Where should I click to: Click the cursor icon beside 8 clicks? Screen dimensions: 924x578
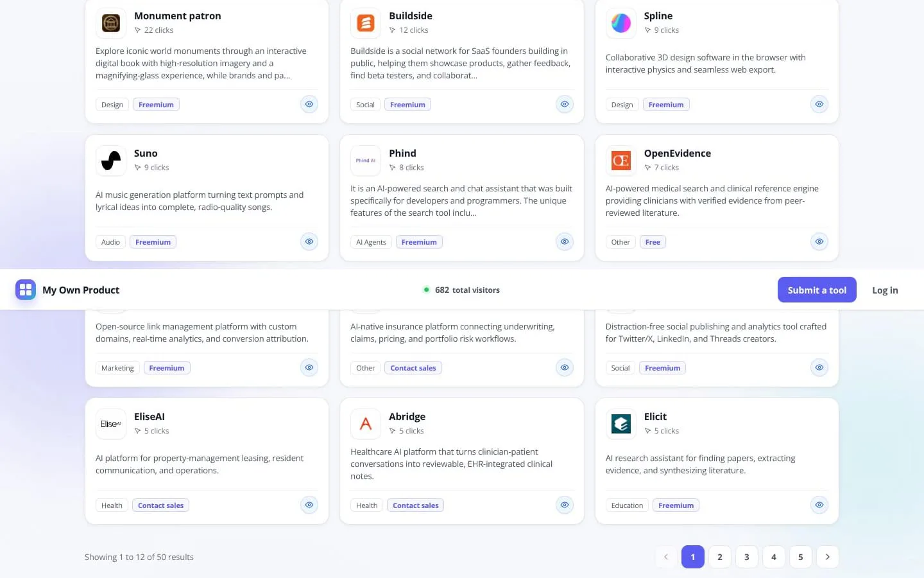tap(393, 168)
